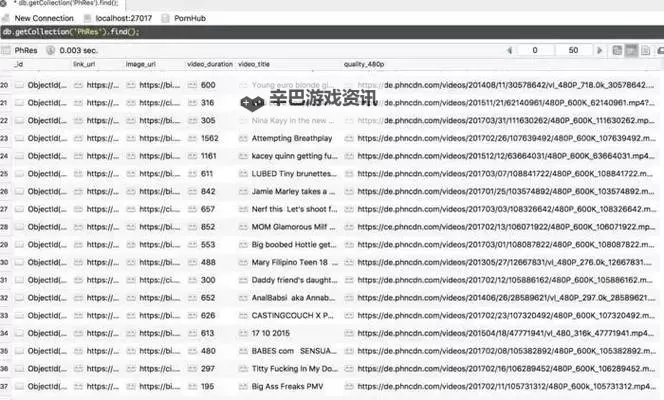Click the video_duration column header
The width and height of the screenshot is (664, 400).
(x=210, y=64)
